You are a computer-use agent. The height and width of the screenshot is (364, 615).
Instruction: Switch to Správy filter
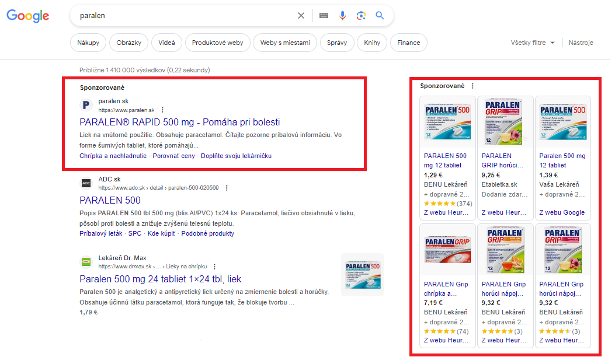click(337, 43)
